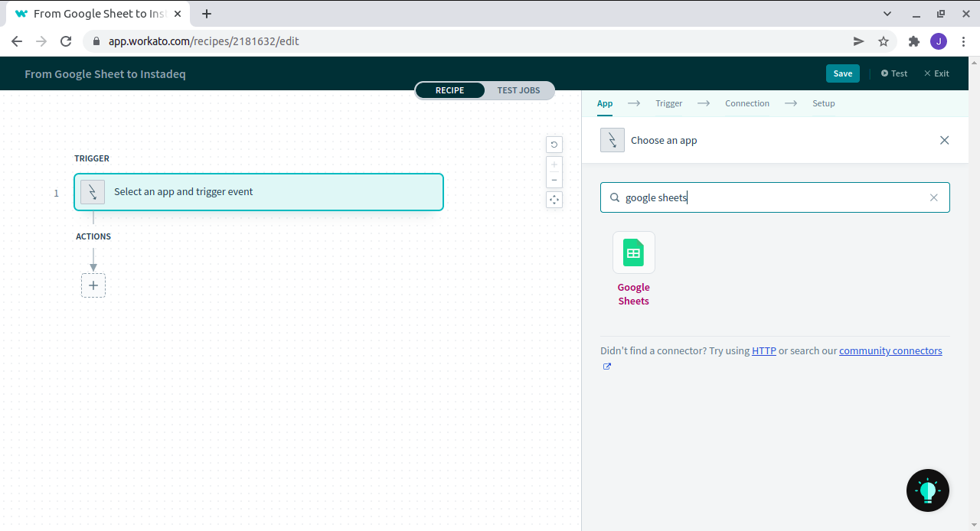Click the search magnifier icon
The height and width of the screenshot is (531, 980).
pyautogui.click(x=614, y=197)
